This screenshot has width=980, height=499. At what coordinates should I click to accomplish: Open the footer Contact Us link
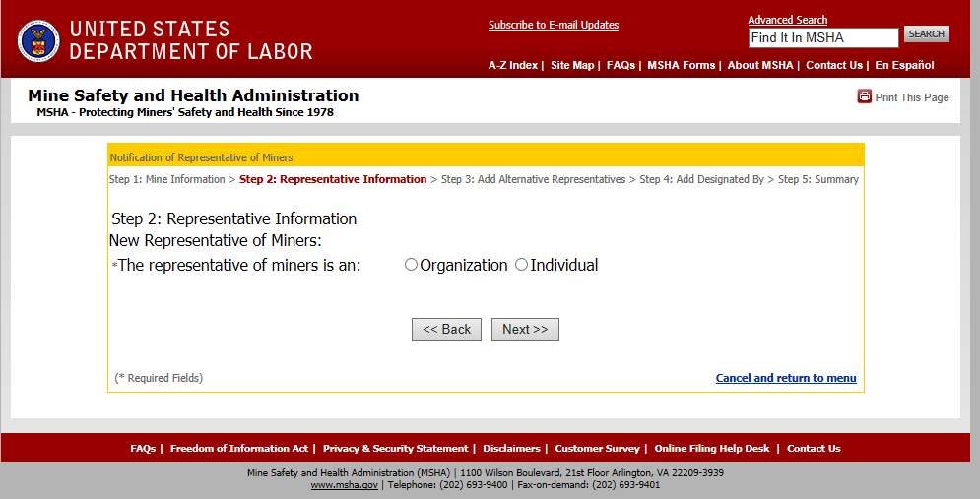pos(814,449)
